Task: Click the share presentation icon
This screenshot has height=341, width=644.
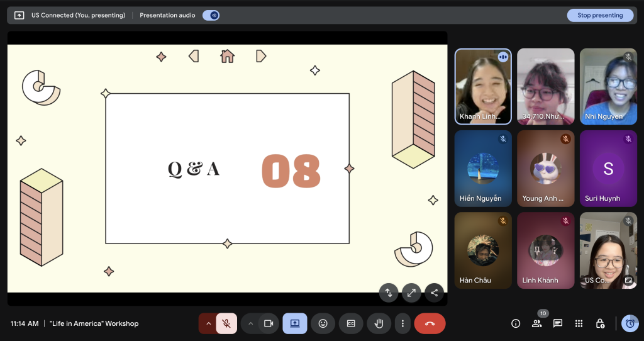Action: (434, 293)
